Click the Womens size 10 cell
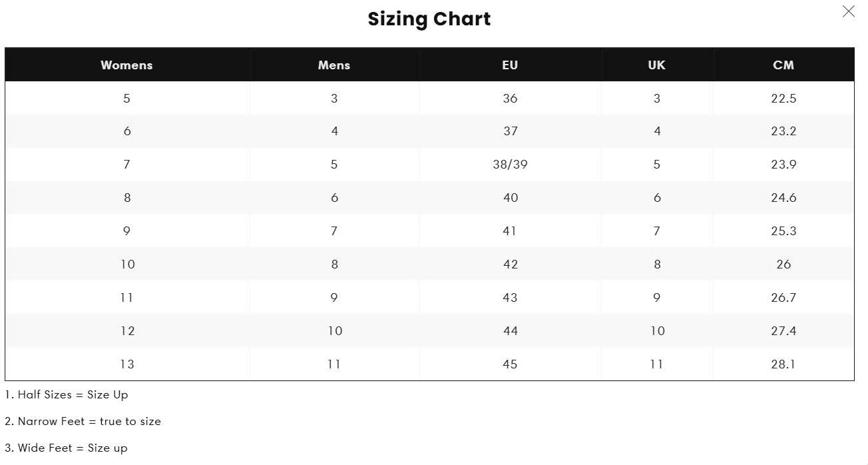This screenshot has width=868, height=465. click(127, 264)
